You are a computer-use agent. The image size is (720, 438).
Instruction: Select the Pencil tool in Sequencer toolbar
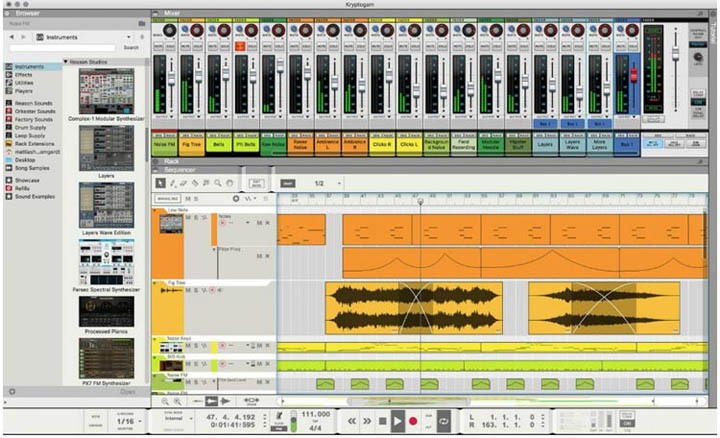172,183
